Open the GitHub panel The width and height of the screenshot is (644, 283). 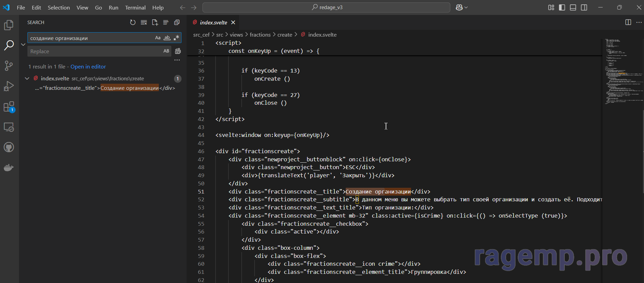[9, 147]
